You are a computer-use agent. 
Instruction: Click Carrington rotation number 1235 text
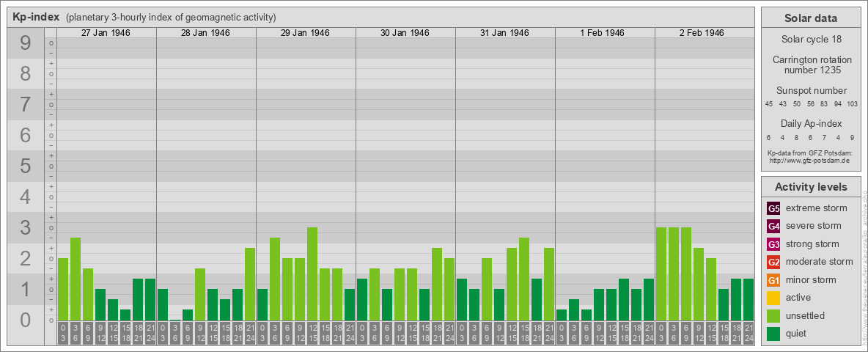811,65
